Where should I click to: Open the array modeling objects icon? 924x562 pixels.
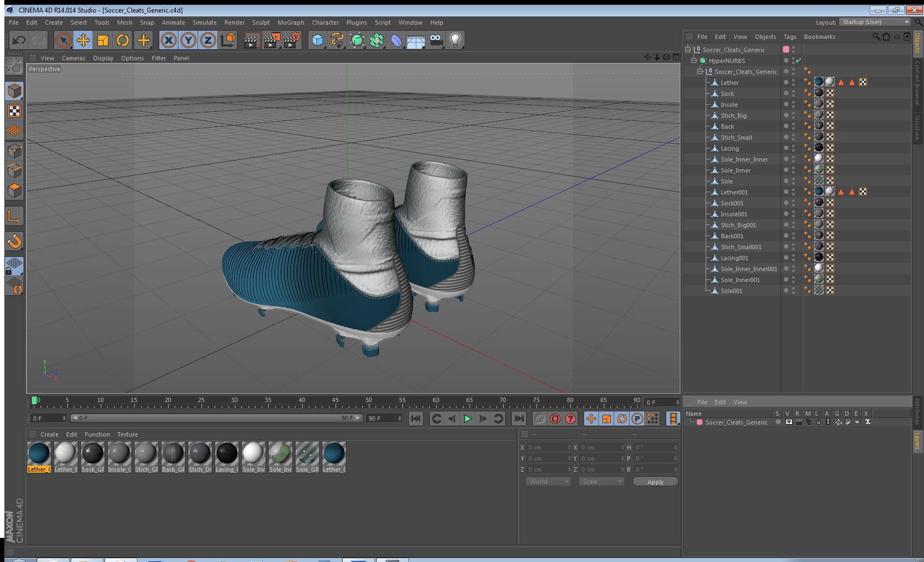click(377, 40)
